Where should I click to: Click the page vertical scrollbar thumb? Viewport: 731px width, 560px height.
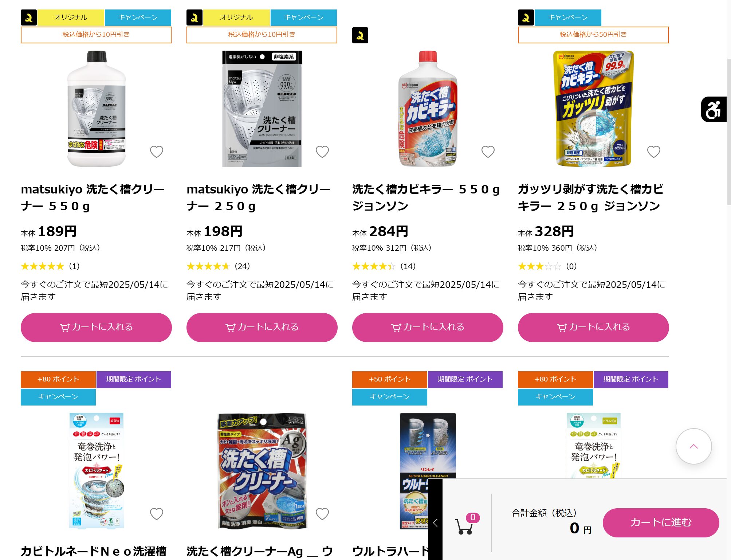click(x=728, y=131)
